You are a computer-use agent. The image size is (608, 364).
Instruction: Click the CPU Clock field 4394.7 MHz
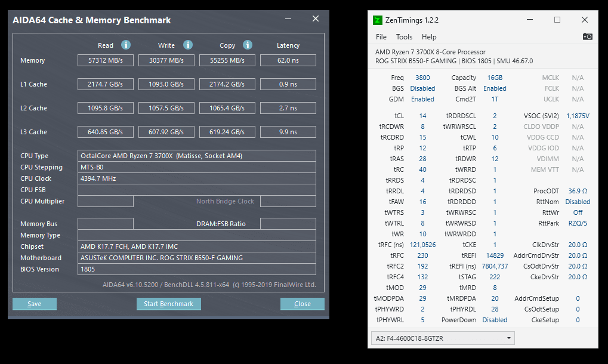click(196, 178)
